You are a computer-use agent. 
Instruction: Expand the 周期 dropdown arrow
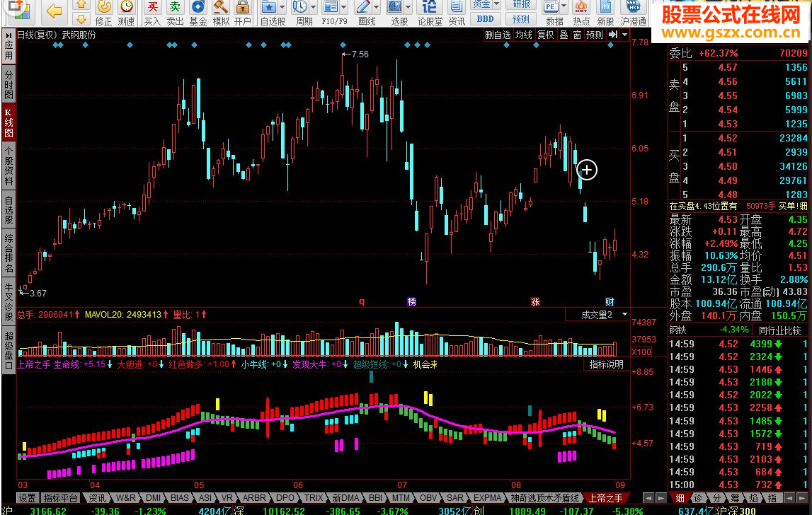[314, 7]
